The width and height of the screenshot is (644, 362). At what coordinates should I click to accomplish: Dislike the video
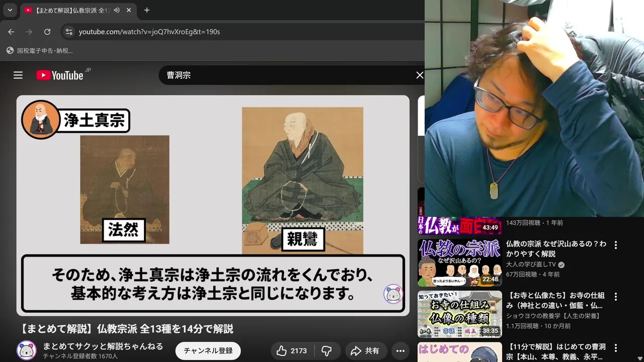tap(327, 350)
